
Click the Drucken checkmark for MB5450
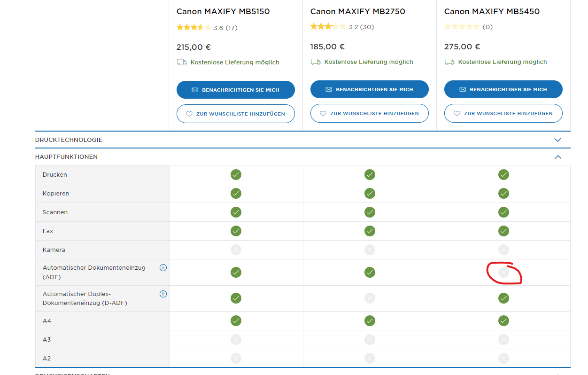pos(503,175)
